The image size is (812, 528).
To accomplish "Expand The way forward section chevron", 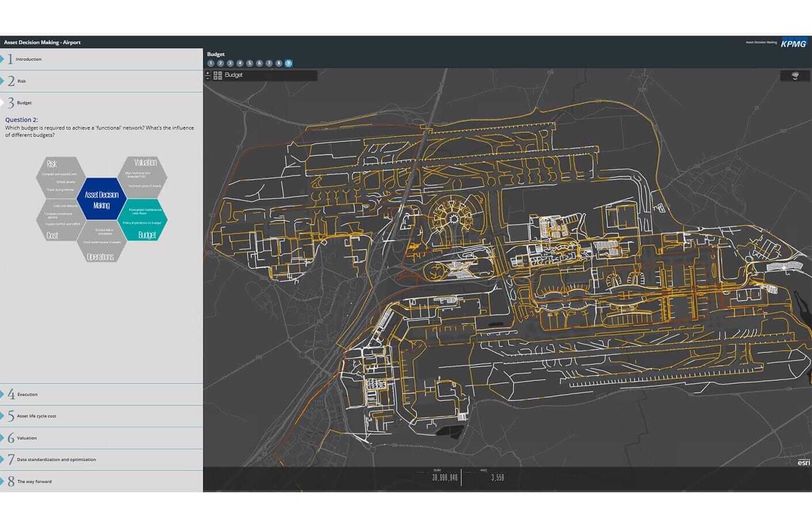I will click(2, 481).
